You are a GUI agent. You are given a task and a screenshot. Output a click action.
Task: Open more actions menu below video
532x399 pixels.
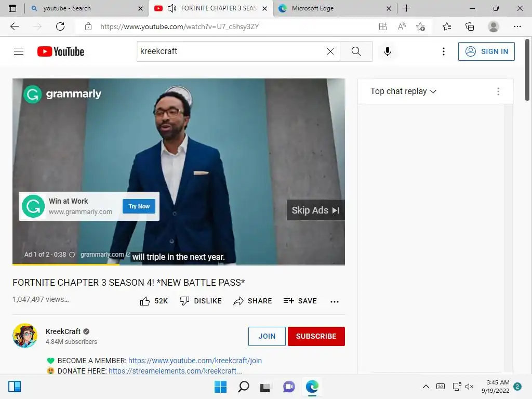(x=335, y=301)
